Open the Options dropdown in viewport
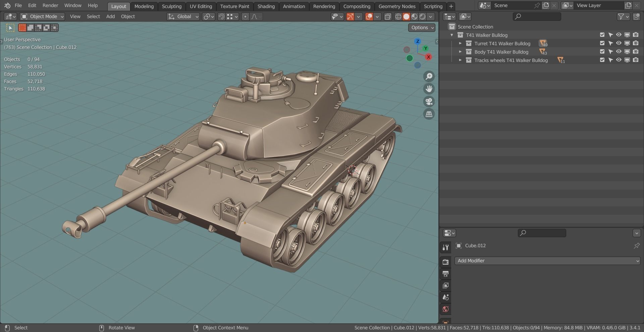644x332 pixels. [x=422, y=27]
